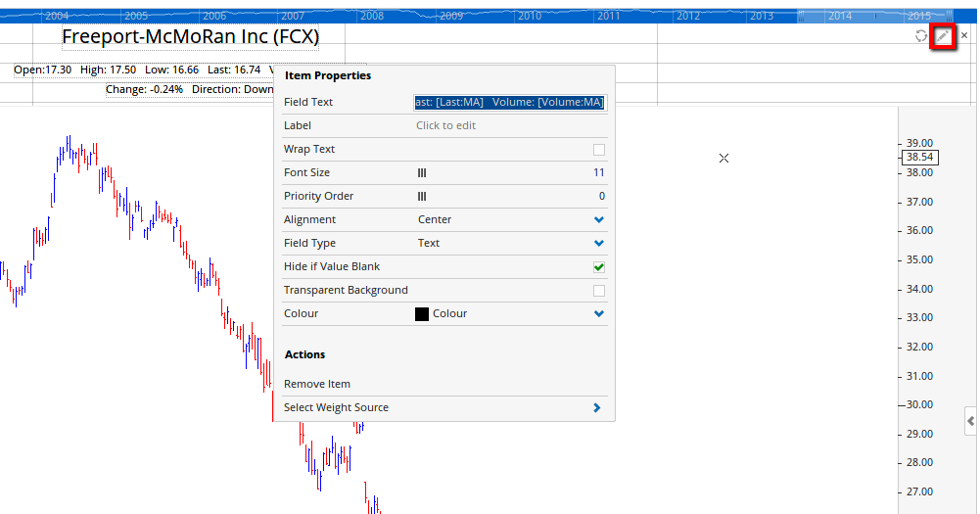Screen dimensions: 980x514
Task: Click the 2004 label in timeline bar
Action: [57, 16]
